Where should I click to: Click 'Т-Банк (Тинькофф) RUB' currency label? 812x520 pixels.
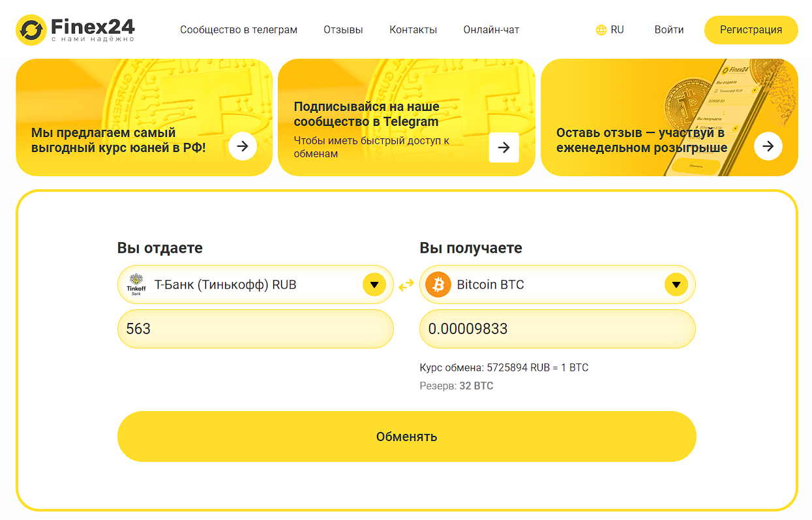pos(225,285)
